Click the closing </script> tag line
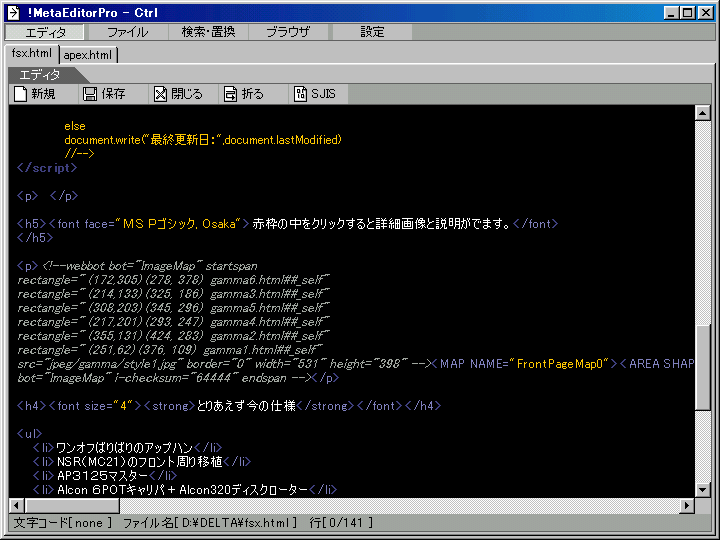The image size is (720, 540). tap(47, 168)
